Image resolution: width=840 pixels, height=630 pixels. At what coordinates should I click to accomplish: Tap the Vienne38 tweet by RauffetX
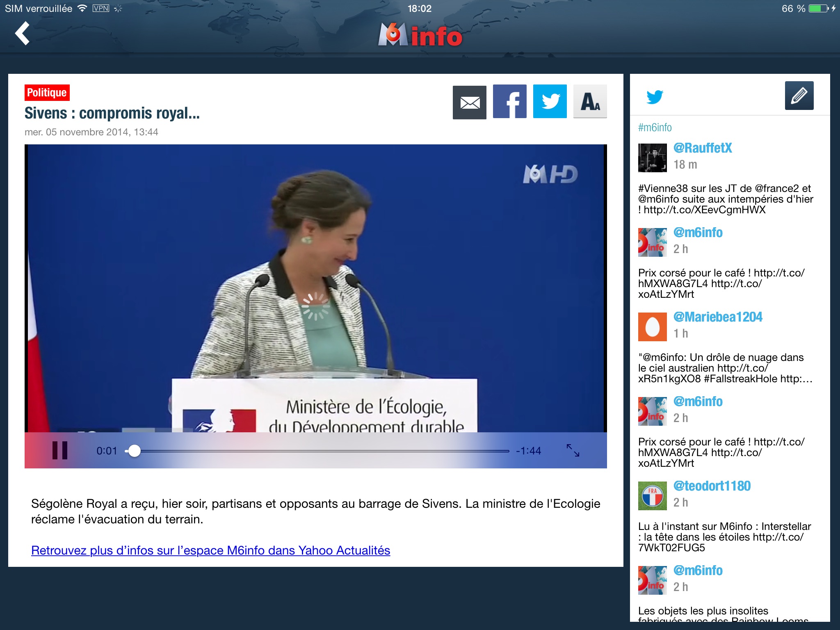[x=725, y=199]
